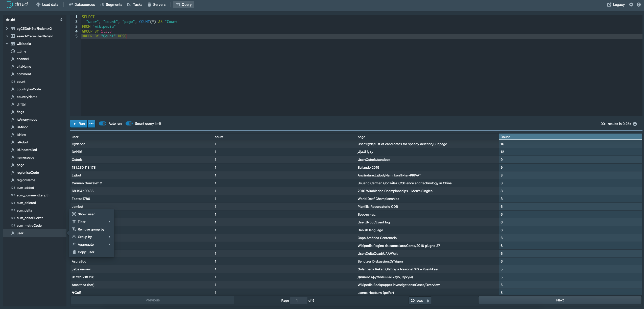
Task: Click the Aggregate function icon
Action: [74, 244]
